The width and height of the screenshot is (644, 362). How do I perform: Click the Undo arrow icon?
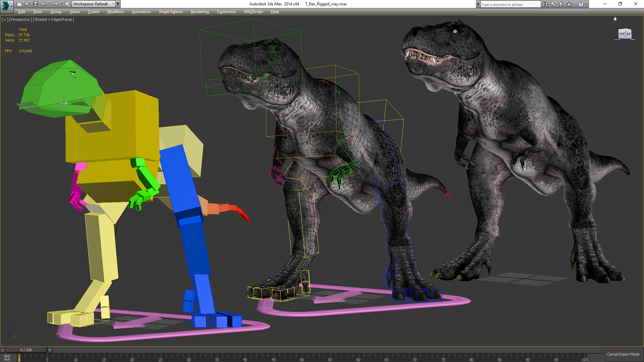tap(44, 4)
